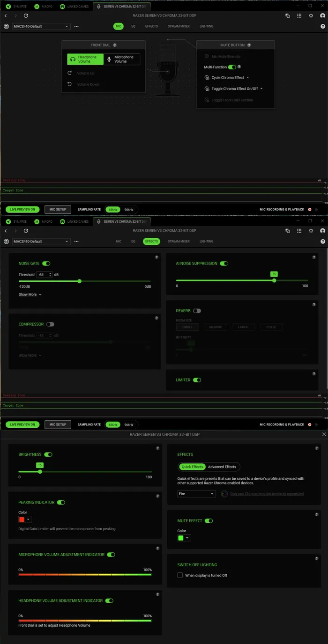Open the Fire quick effect dropdown
This screenshot has height=644, width=328.
click(x=196, y=494)
